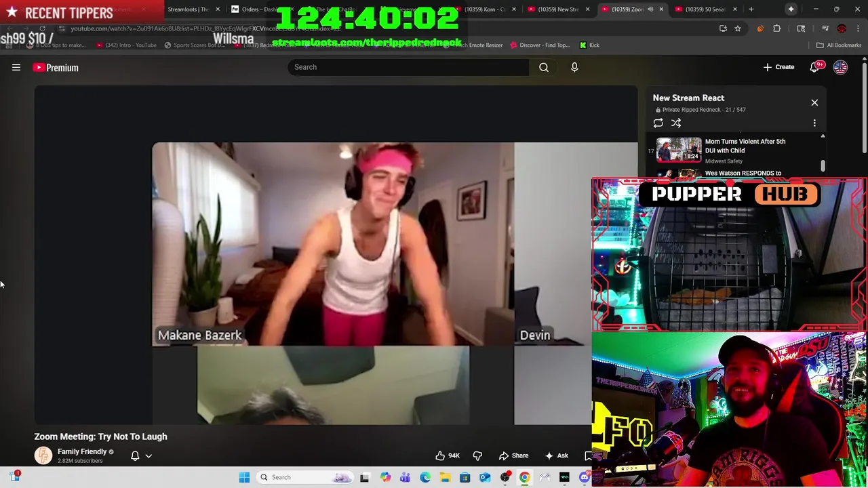The width and height of the screenshot is (868, 488).
Task: Open the widgets icon with notification badge
Action: point(14,476)
